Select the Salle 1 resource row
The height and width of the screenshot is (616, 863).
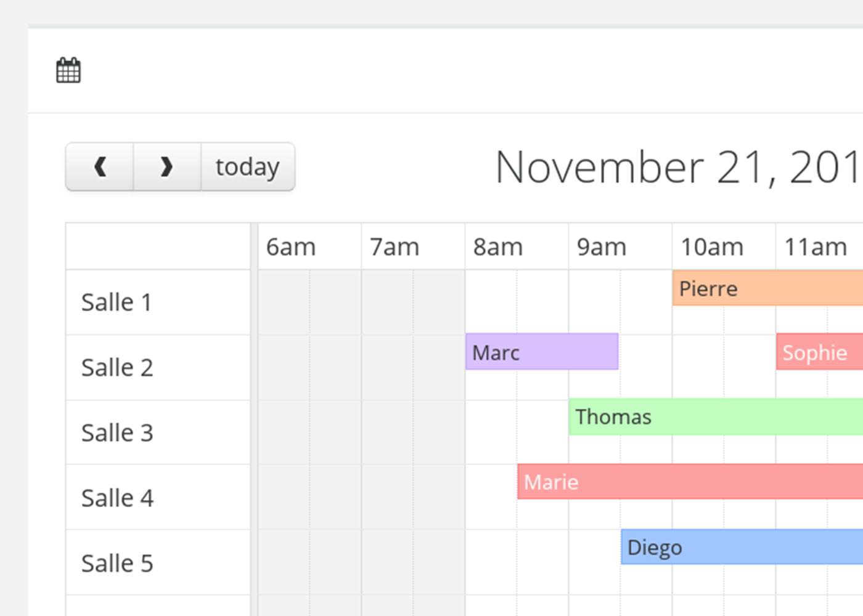[117, 302]
